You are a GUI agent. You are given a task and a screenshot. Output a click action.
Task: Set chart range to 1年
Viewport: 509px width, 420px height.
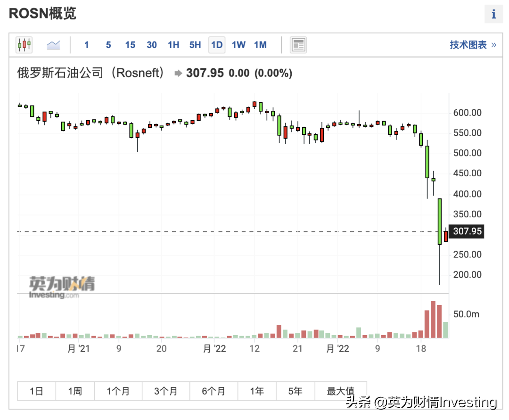click(x=257, y=391)
